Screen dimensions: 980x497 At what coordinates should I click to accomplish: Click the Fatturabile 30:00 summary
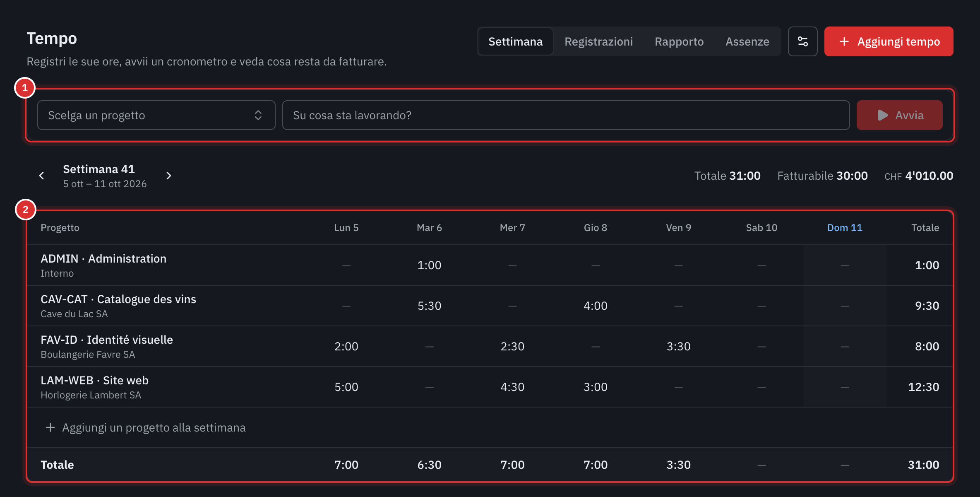click(x=822, y=176)
